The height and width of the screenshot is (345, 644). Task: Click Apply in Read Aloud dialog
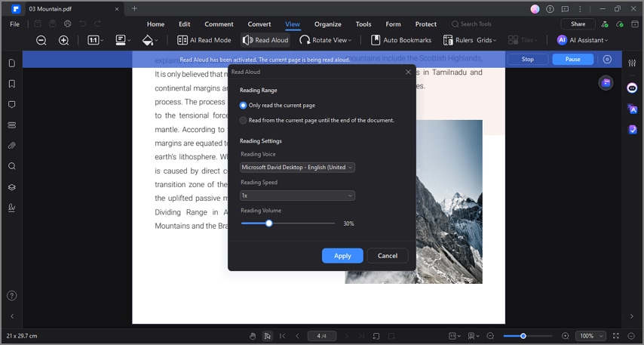point(342,256)
